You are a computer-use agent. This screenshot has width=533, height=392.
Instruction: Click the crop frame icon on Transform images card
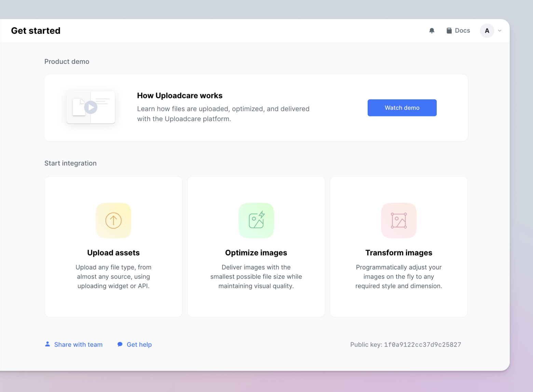pyautogui.click(x=398, y=220)
